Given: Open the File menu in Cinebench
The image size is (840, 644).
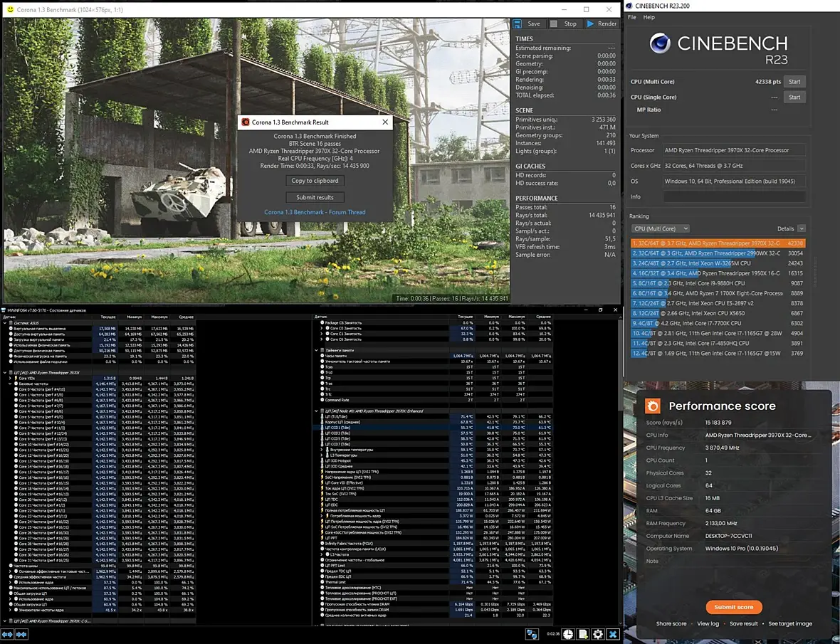Looking at the screenshot, I should click(x=632, y=17).
